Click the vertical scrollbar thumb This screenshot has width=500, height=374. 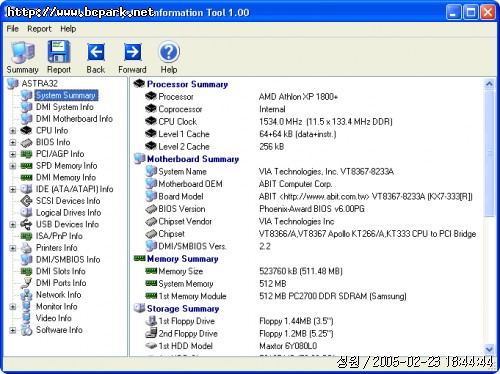[489, 153]
